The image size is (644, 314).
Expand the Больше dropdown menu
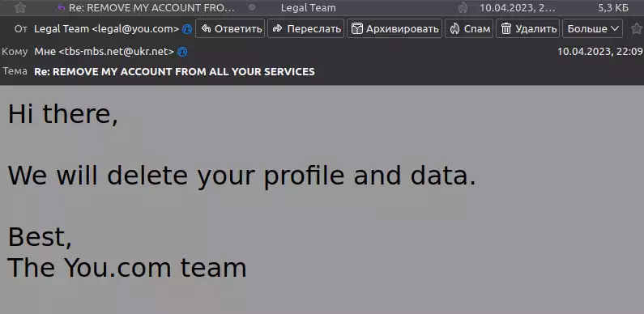coord(593,29)
